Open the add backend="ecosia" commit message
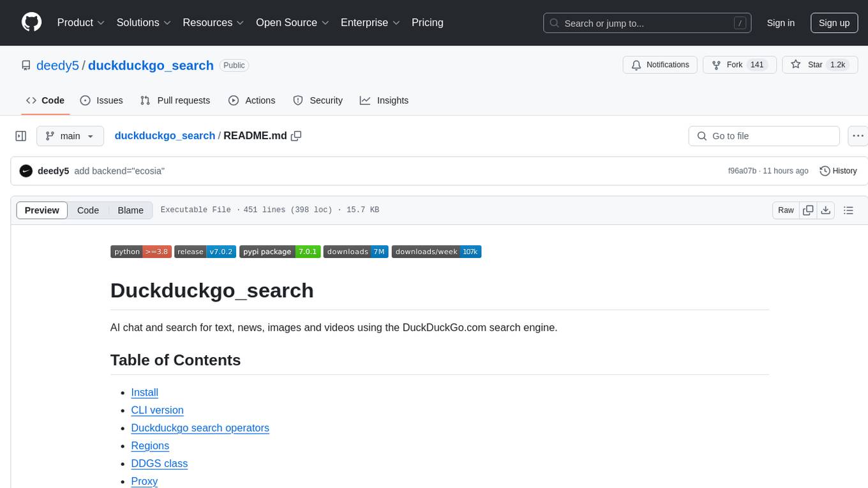Viewport: 868px width, 488px height. pyautogui.click(x=119, y=171)
